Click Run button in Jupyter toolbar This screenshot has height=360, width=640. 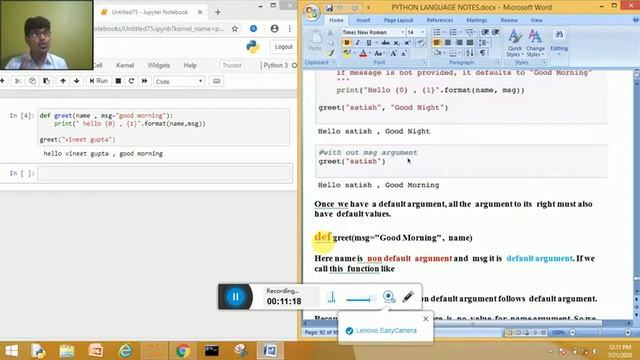(98, 81)
